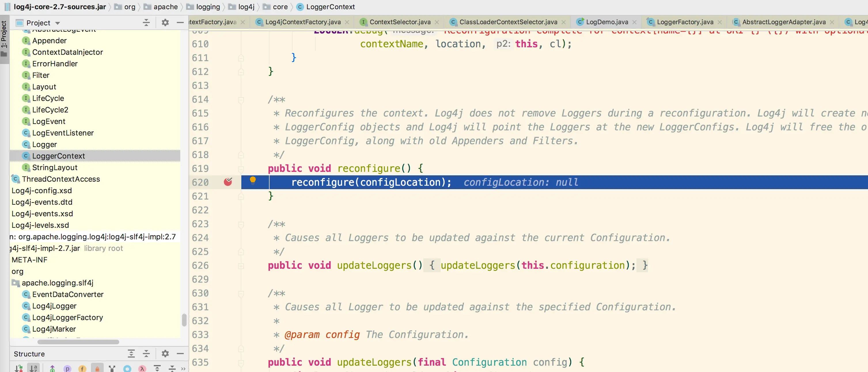Click breakpoint marker on line 620
The image size is (868, 372).
(228, 182)
